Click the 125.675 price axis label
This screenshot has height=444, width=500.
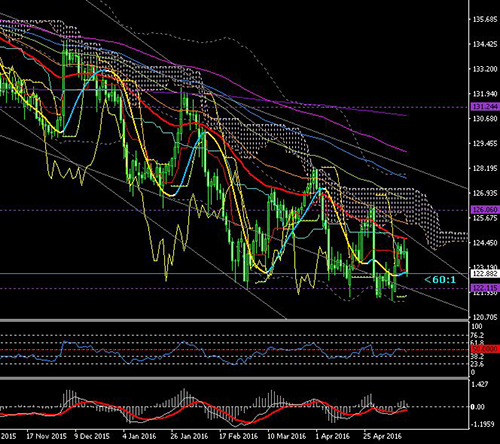pyautogui.click(x=485, y=218)
